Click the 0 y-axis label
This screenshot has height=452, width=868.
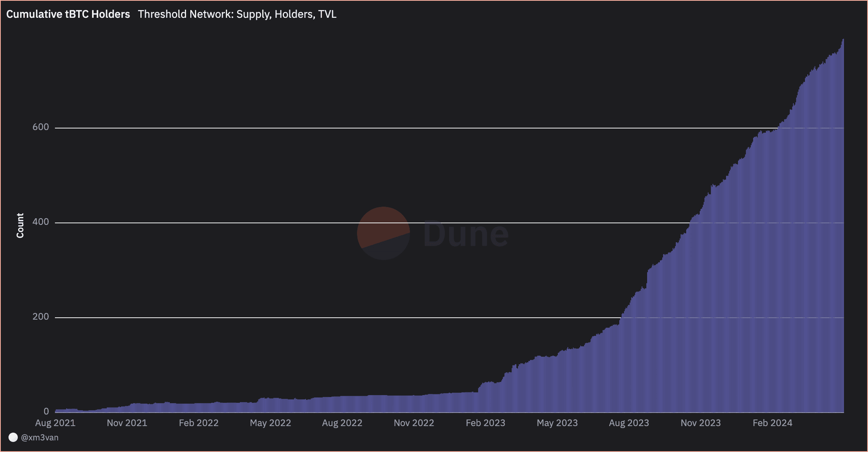(x=46, y=411)
